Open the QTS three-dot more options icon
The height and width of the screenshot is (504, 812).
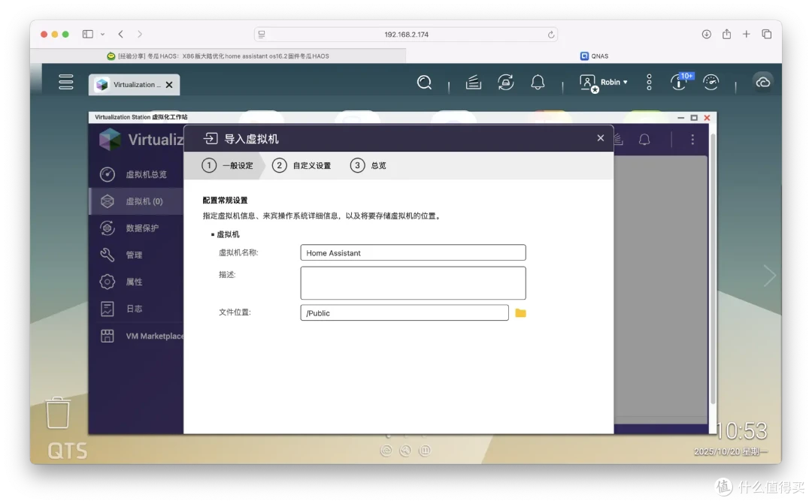(x=649, y=82)
